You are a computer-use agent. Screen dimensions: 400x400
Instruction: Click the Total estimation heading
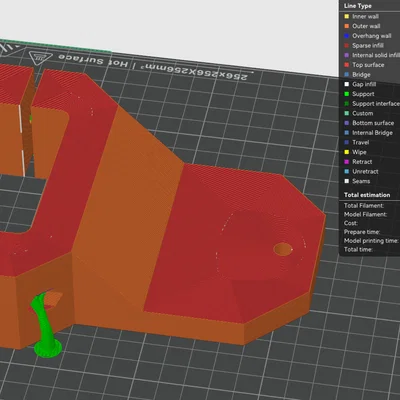tap(367, 195)
